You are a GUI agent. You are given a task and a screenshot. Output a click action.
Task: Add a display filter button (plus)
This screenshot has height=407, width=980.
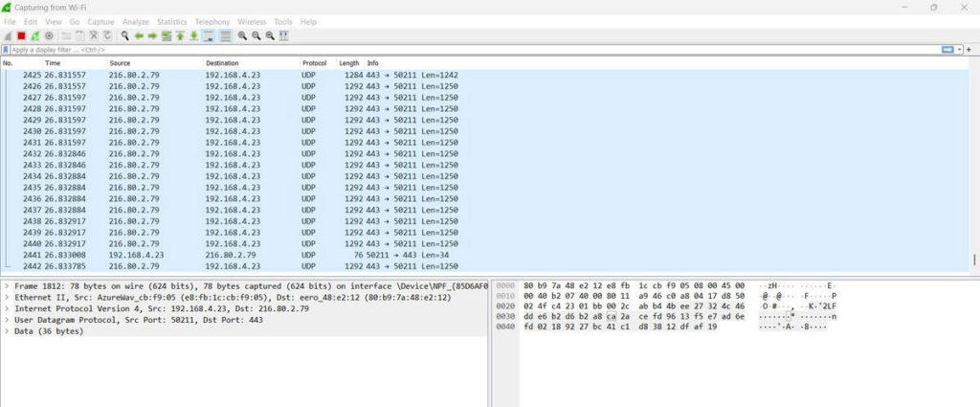coord(969,50)
